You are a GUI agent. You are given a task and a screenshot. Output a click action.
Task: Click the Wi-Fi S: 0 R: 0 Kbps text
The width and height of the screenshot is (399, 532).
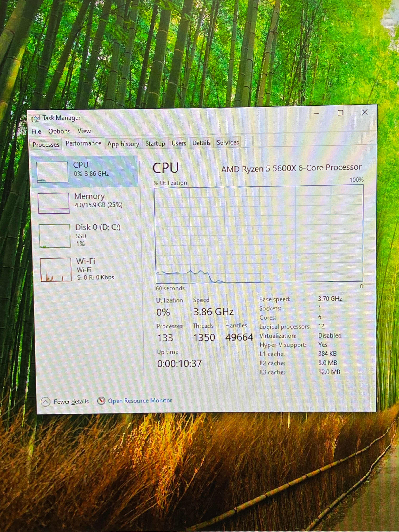(x=96, y=277)
